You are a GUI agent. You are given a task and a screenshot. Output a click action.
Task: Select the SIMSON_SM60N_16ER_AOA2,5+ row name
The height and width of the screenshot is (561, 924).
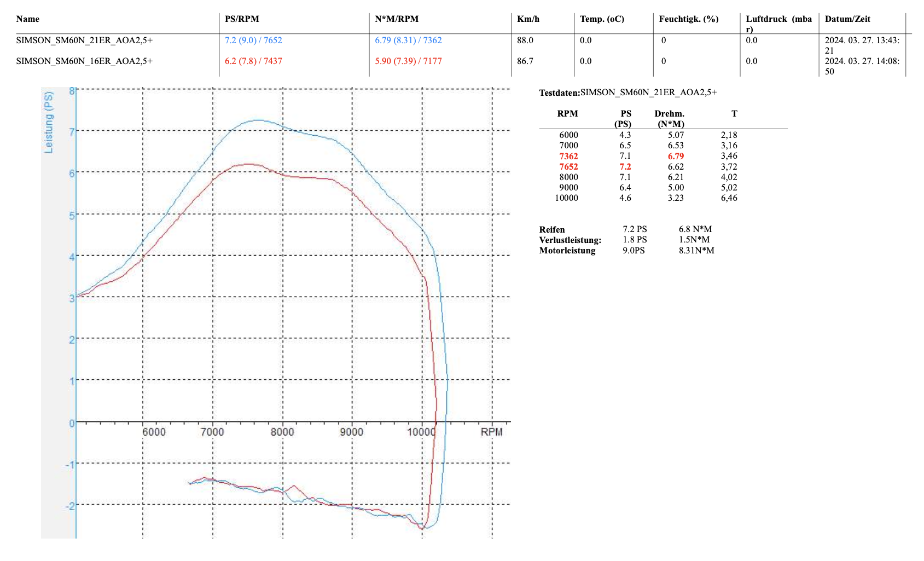(x=85, y=61)
